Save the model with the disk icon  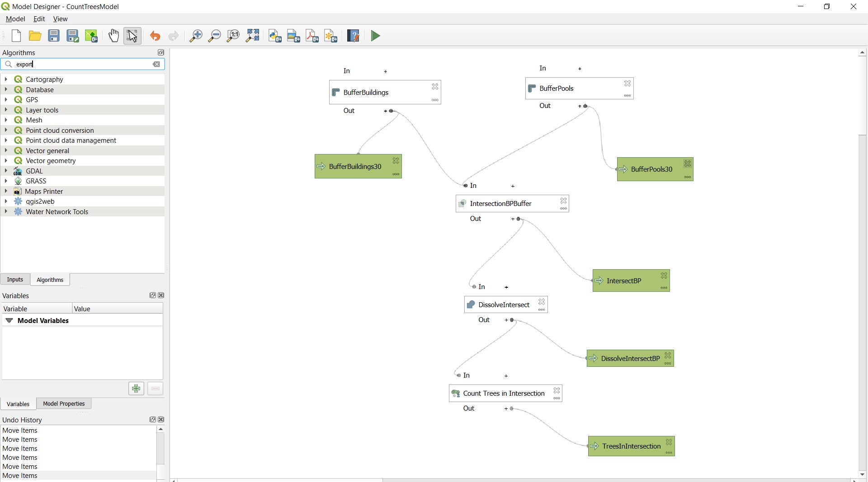[x=54, y=36]
